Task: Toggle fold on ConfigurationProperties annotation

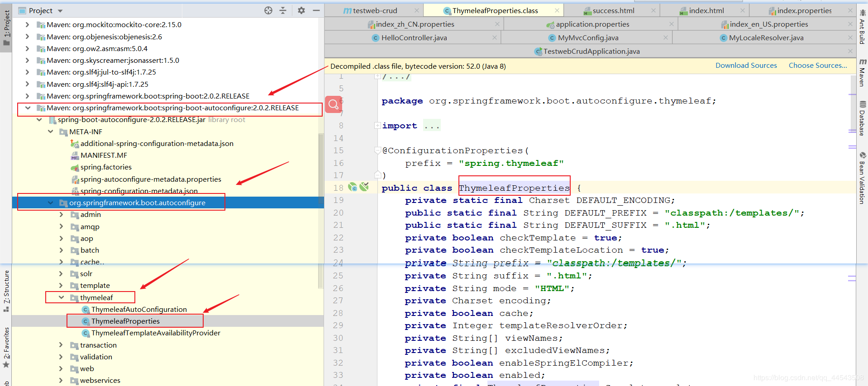Action: click(x=377, y=151)
